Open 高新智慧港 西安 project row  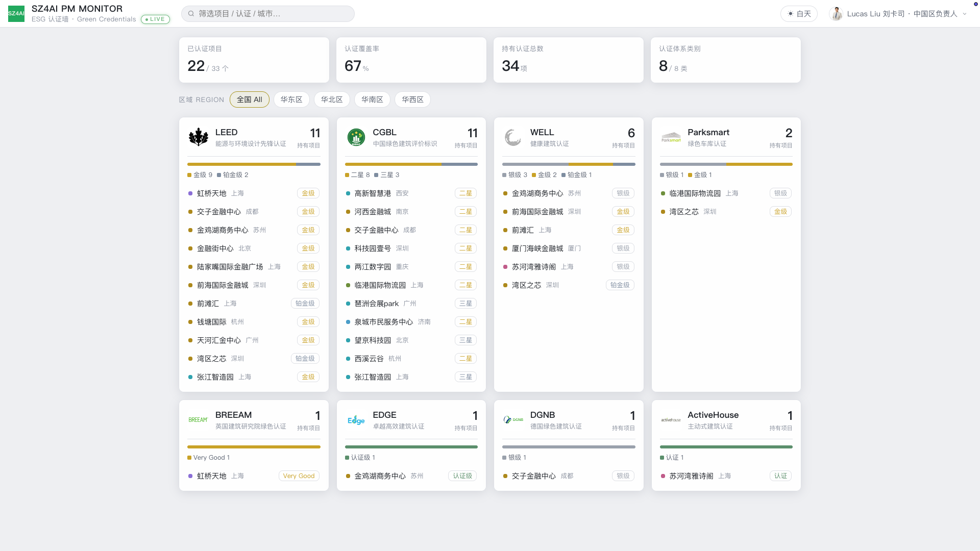(411, 193)
